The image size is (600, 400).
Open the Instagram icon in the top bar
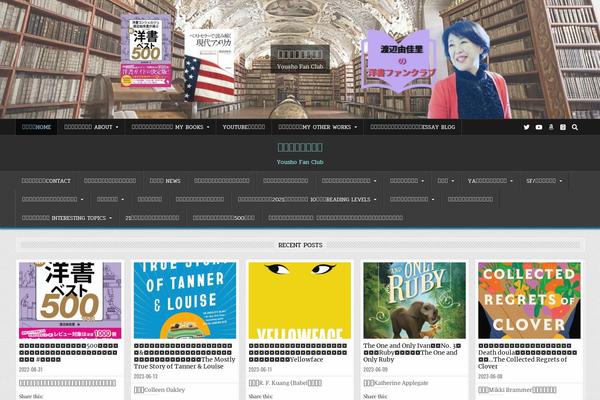pos(563,127)
